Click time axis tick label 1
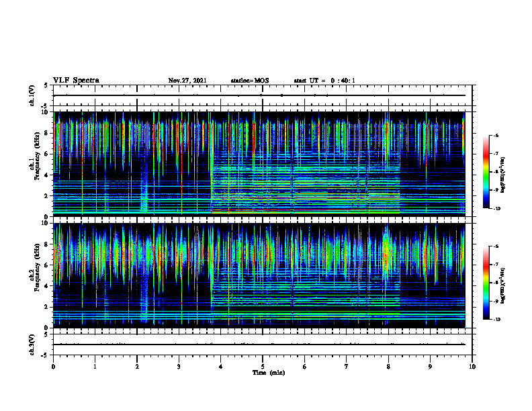Screen dimensions: 532x411 (x=95, y=367)
